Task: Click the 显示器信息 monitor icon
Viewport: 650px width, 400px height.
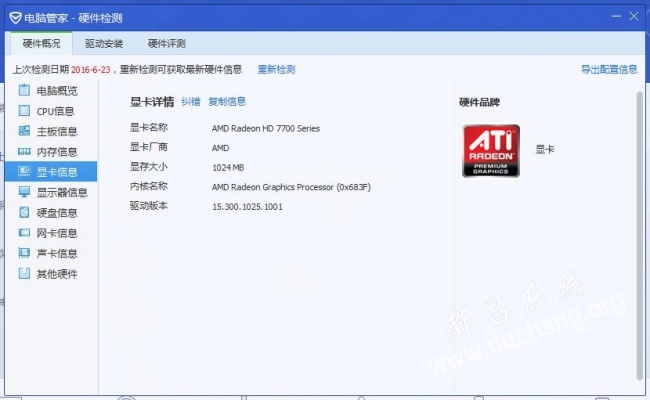Action: (24, 192)
